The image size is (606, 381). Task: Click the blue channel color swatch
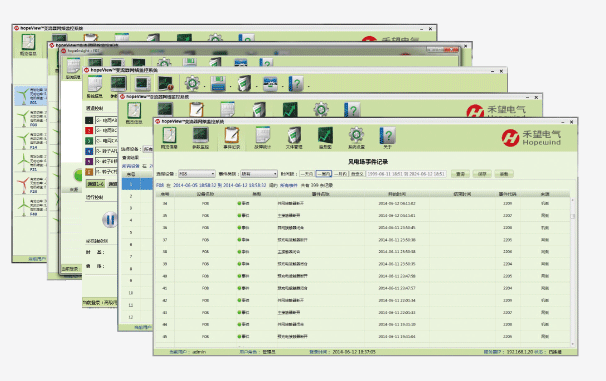tap(89, 151)
